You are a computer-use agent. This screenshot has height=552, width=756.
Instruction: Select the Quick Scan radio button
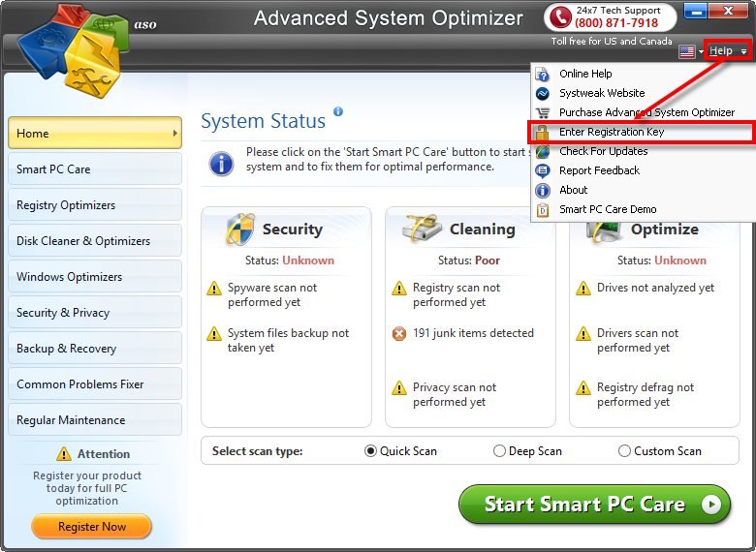click(370, 451)
